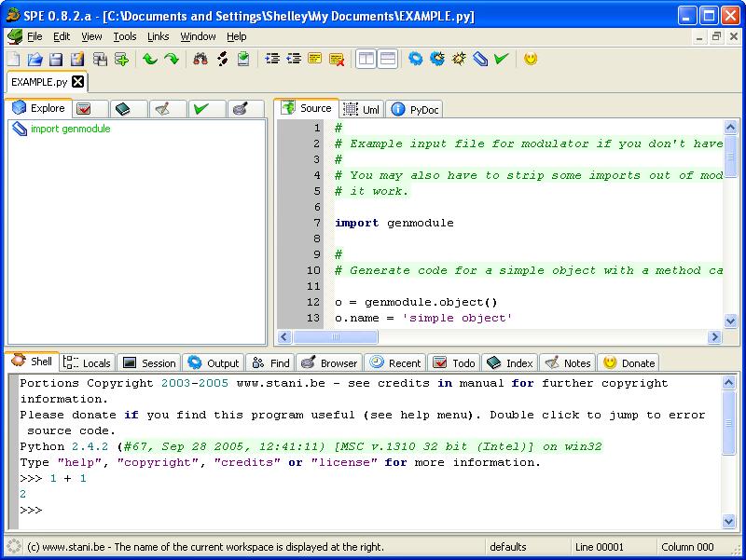Viewport: 746px width, 560px height.
Task: Click the blue gear with spark icon
Action: [437, 59]
